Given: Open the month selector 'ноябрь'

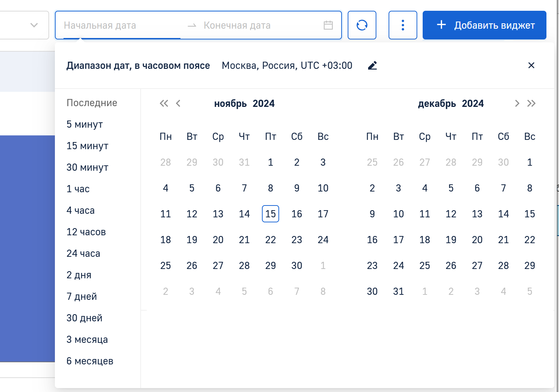Looking at the screenshot, I should (x=230, y=104).
